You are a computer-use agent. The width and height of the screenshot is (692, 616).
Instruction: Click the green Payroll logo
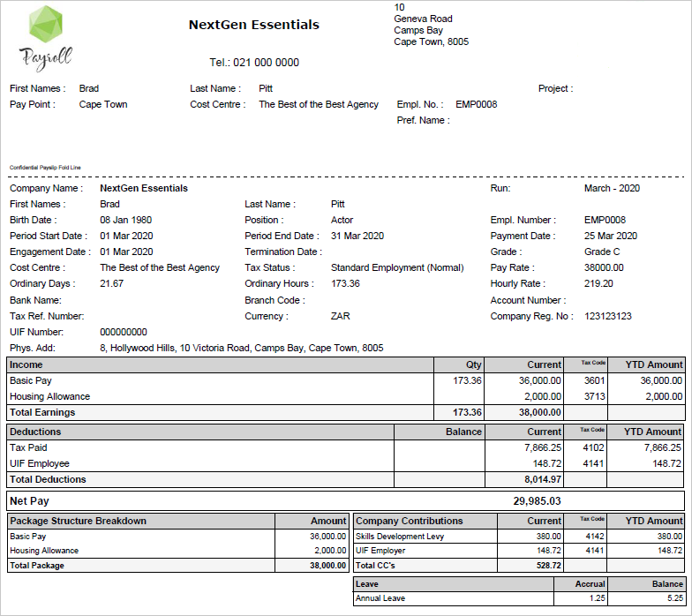coord(46,38)
